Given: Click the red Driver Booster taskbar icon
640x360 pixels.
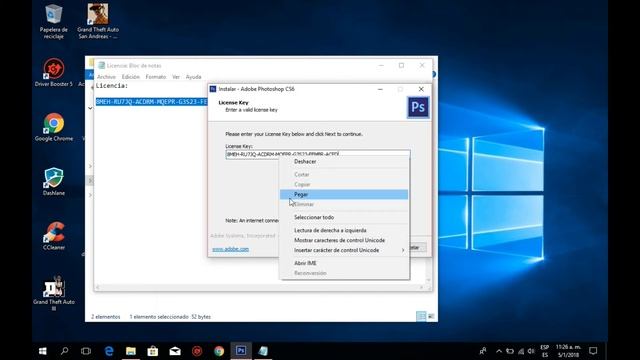Looking at the screenshot, I should tap(197, 351).
